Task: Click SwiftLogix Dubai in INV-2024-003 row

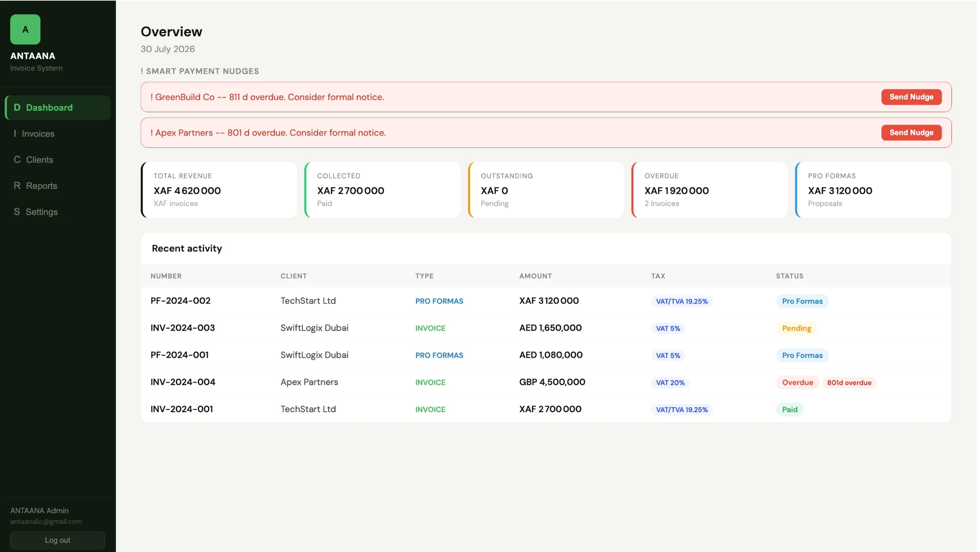Action: click(314, 328)
